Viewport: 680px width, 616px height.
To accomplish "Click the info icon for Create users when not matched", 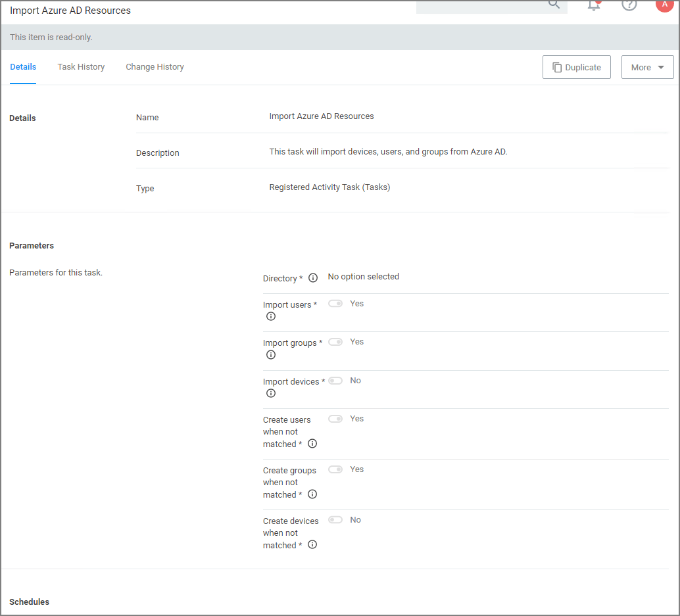I will (312, 443).
